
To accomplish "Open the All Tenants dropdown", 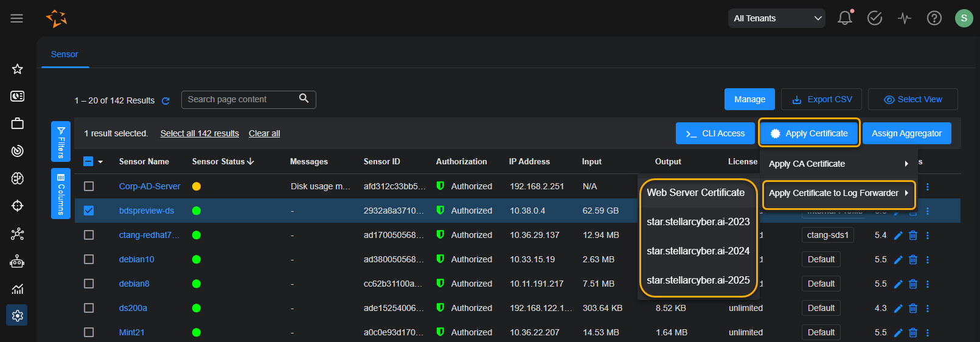I will (x=776, y=18).
